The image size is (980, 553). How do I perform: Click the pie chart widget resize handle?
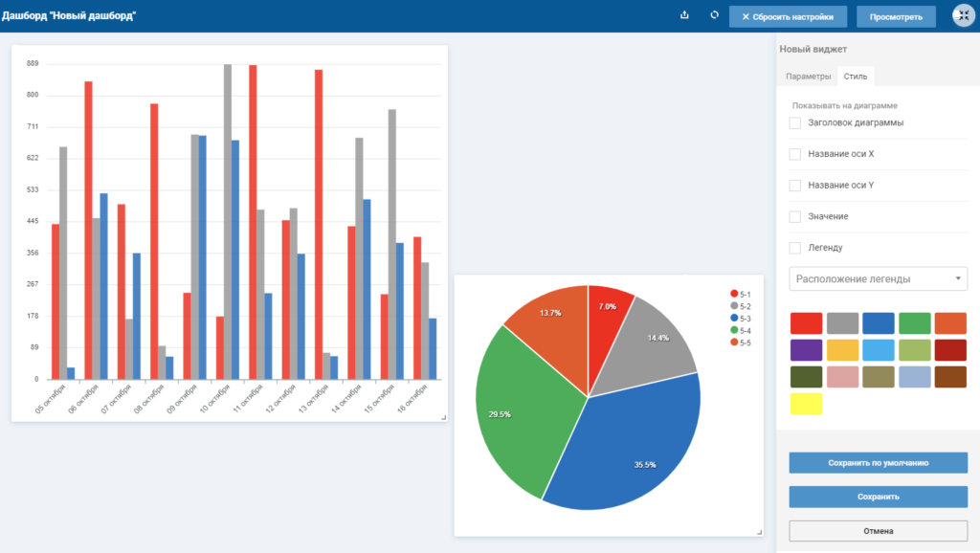pos(759,532)
